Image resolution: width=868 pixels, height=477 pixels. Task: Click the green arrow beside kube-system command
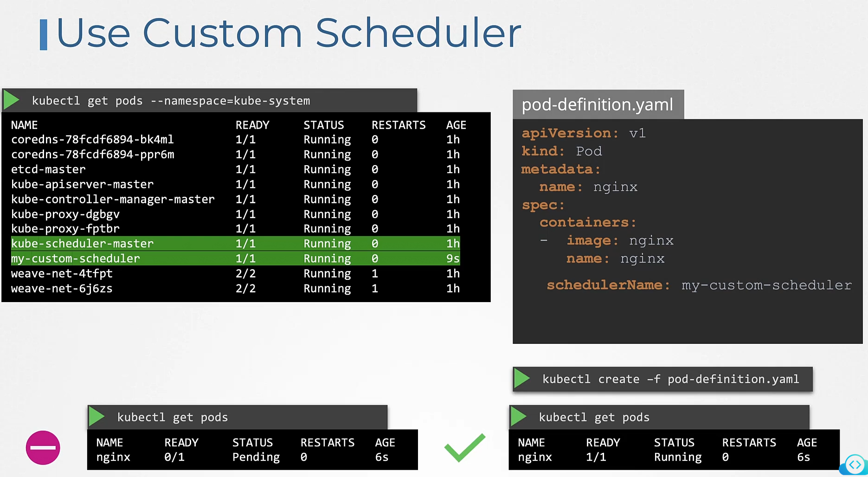(x=12, y=100)
